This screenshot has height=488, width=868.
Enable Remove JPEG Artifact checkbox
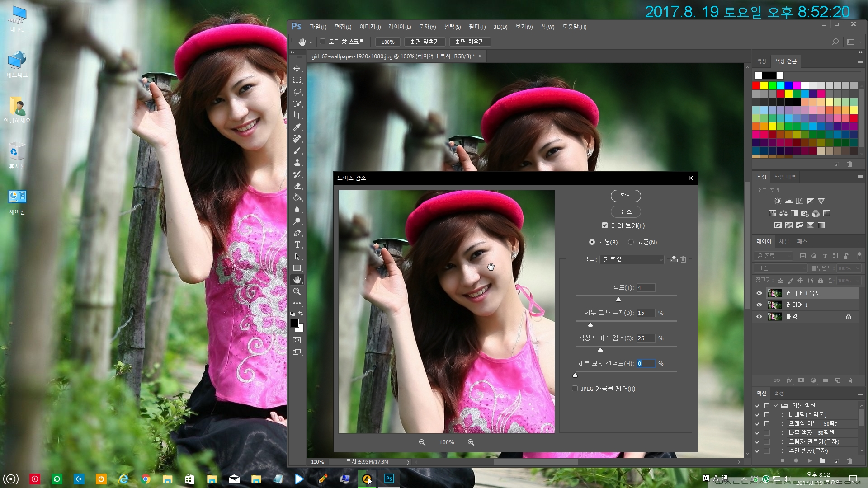575,389
